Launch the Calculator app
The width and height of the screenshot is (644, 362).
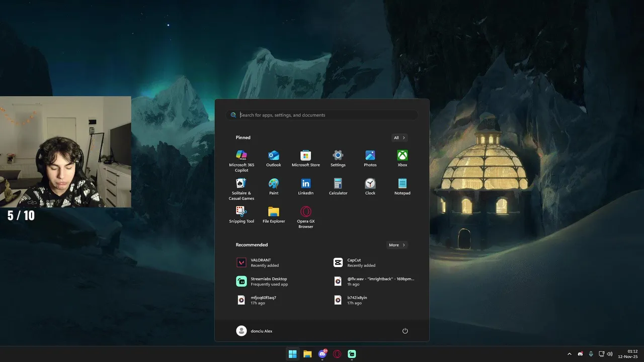(338, 187)
